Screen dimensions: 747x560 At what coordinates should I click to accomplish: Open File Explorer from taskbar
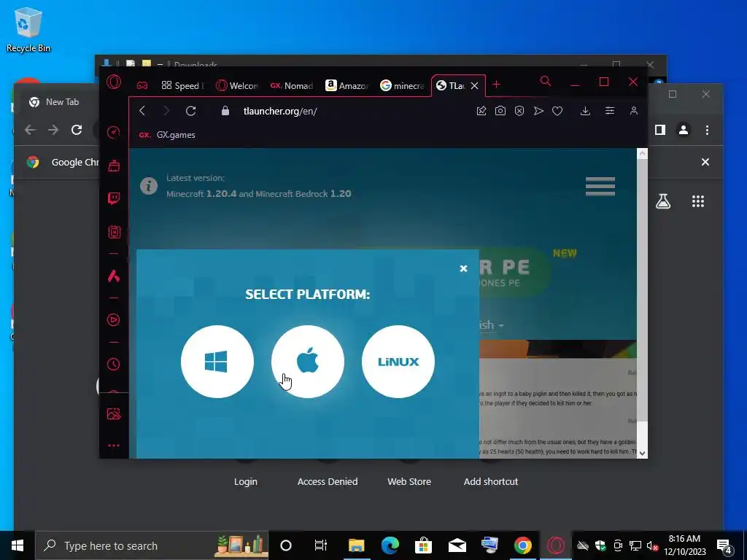click(x=356, y=545)
